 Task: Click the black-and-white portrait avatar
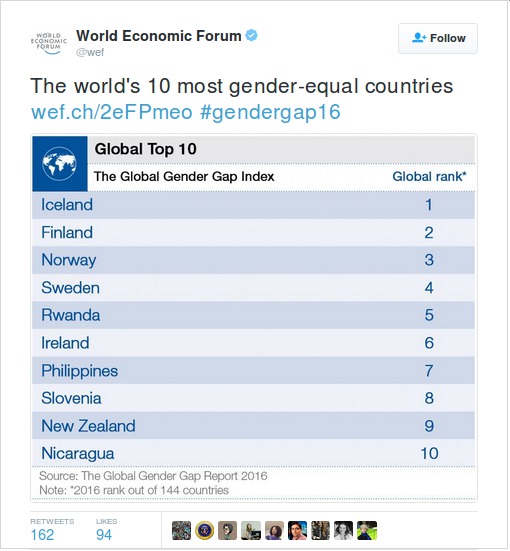tap(343, 530)
